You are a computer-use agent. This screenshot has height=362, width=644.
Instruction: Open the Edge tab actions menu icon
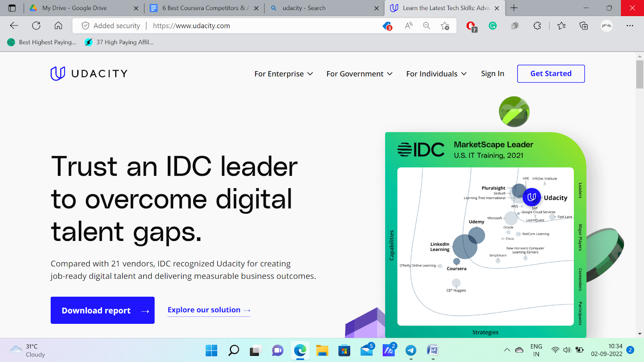point(12,8)
